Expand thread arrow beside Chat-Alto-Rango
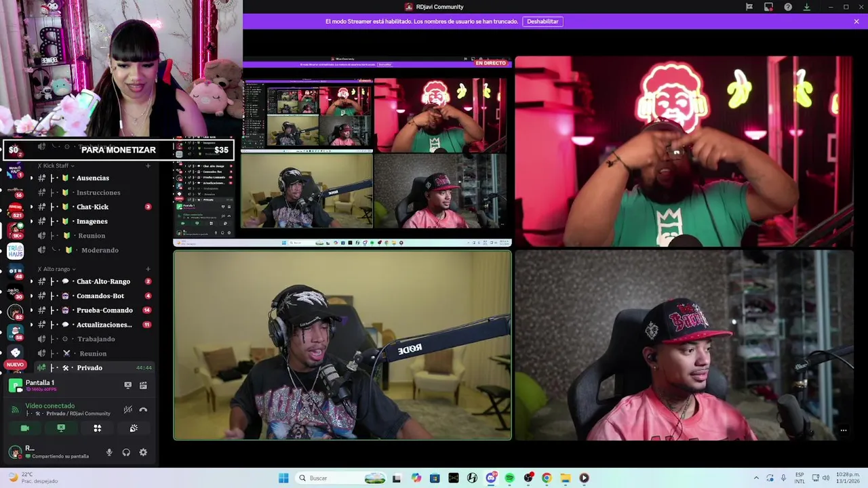 tap(31, 281)
